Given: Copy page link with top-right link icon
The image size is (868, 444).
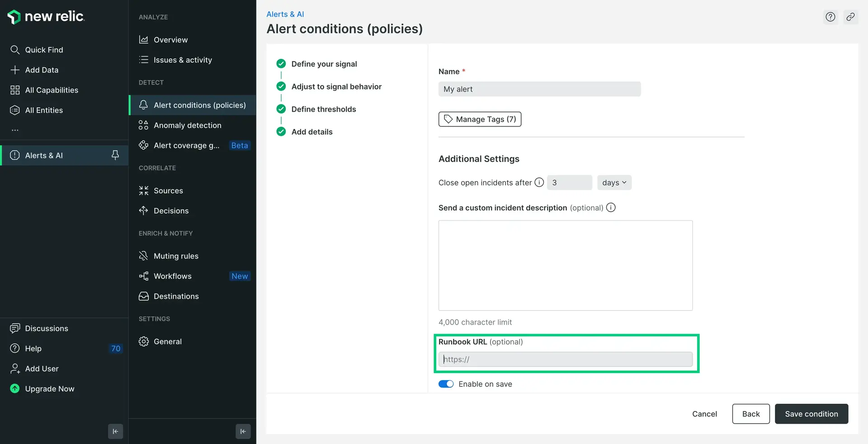Looking at the screenshot, I should click(851, 17).
